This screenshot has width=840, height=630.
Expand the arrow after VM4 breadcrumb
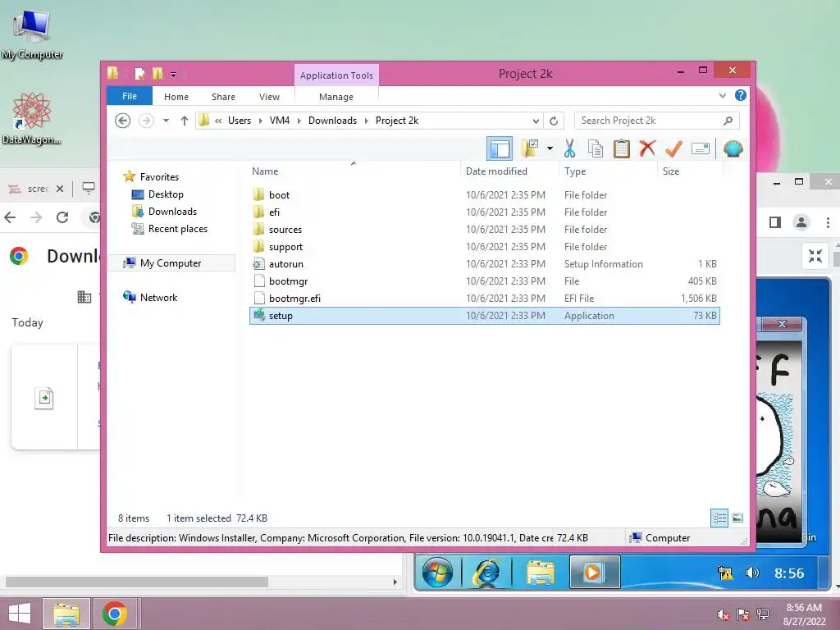(299, 121)
